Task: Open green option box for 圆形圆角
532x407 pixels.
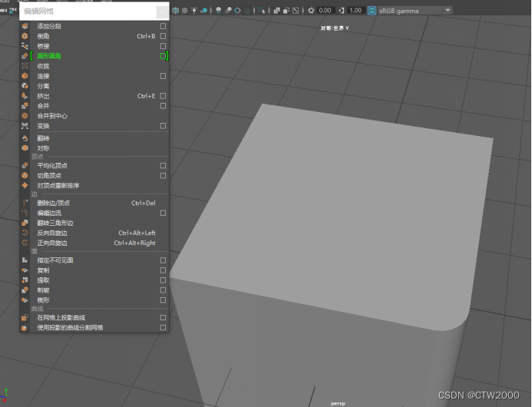Action: click(163, 56)
